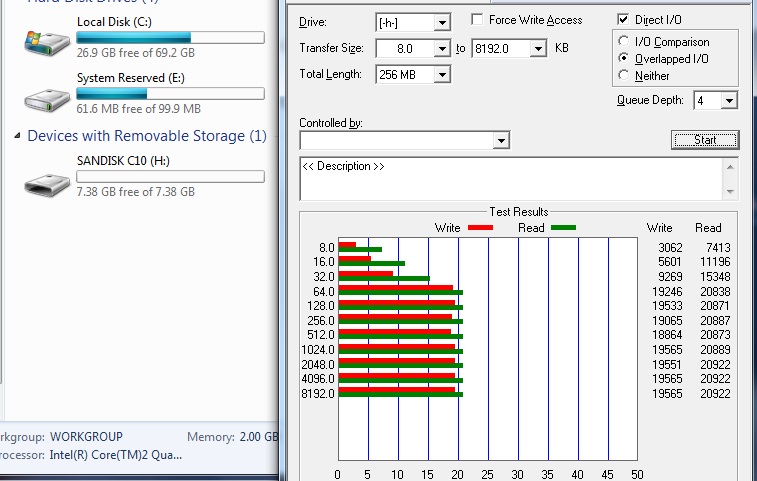
Task: Click the Memory: 2.00 GB text
Action: (233, 437)
